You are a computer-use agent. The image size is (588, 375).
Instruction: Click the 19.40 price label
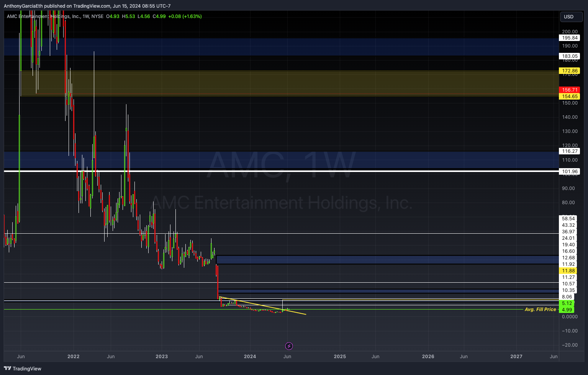click(568, 245)
